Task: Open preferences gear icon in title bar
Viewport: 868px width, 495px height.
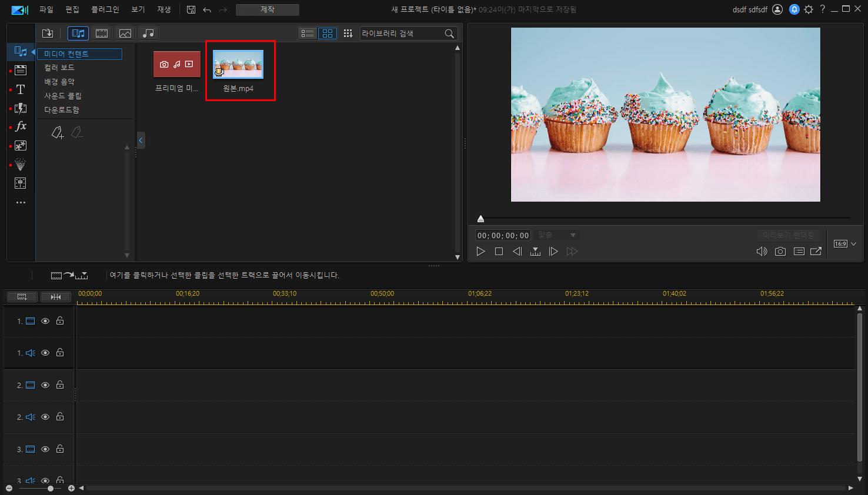Action: [809, 9]
